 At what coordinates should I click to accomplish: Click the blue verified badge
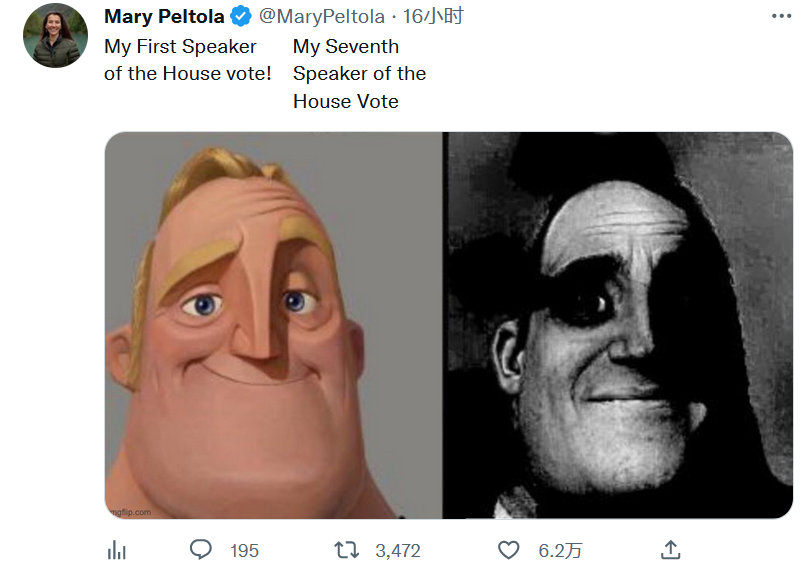(240, 17)
